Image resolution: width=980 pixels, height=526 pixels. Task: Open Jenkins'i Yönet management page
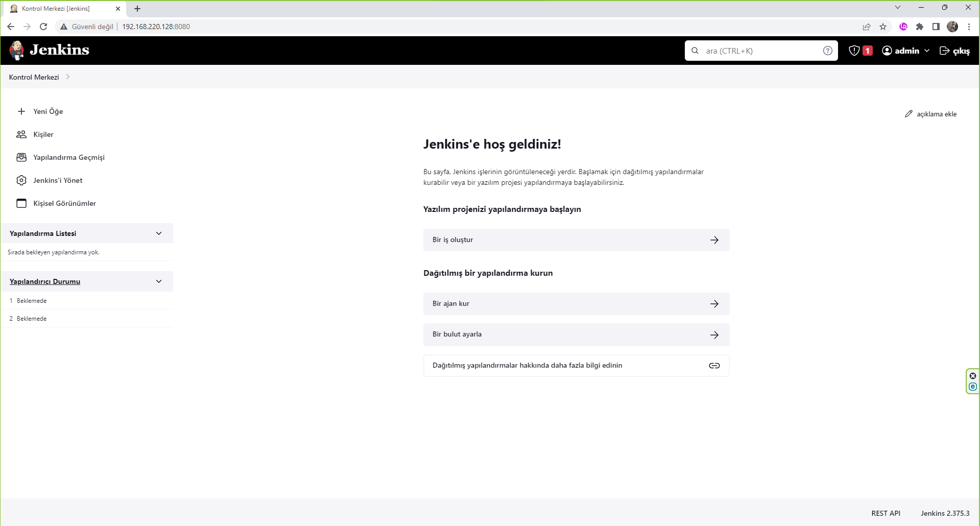(58, 180)
